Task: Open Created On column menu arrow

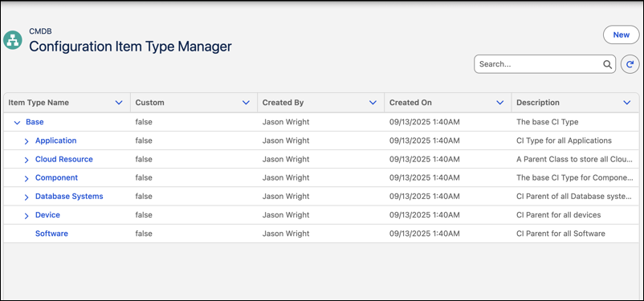Action: [x=499, y=103]
